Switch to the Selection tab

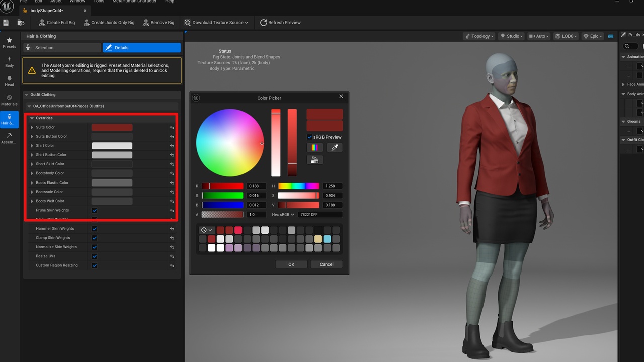point(62,48)
